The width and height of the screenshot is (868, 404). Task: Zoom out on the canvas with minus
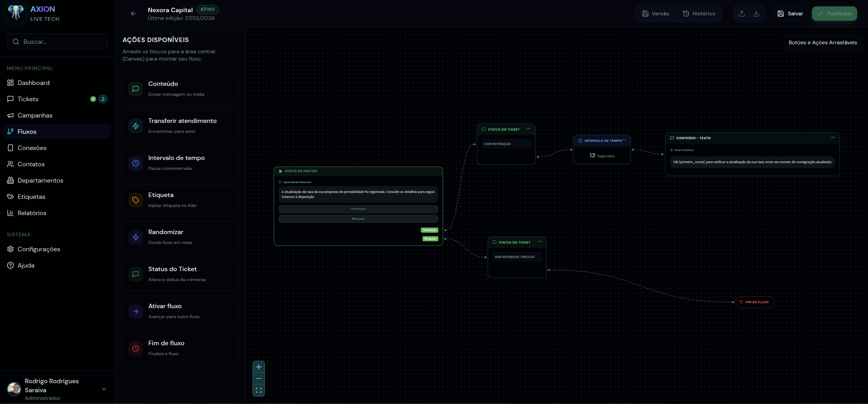pyautogui.click(x=259, y=379)
